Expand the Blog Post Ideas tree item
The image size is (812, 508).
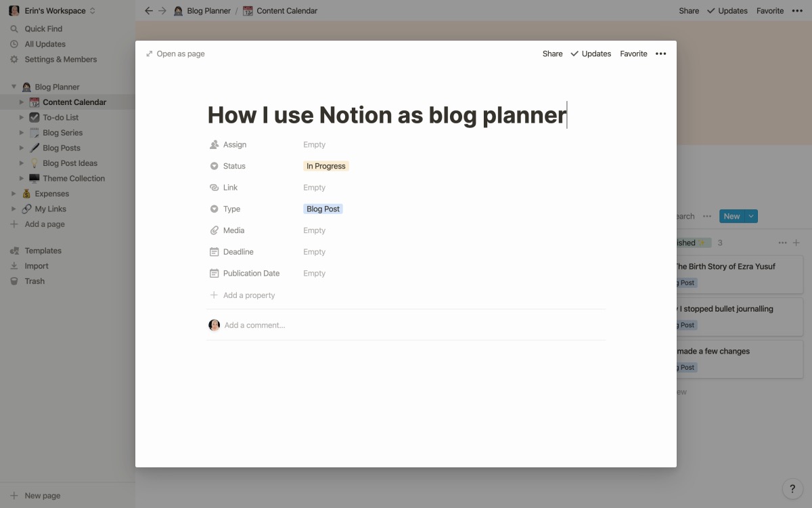(22, 163)
